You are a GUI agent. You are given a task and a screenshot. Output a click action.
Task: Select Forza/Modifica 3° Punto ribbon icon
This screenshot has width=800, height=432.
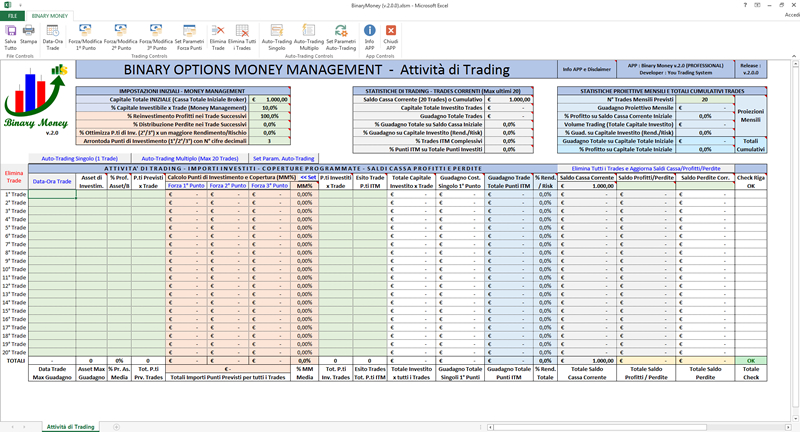pyautogui.click(x=156, y=37)
